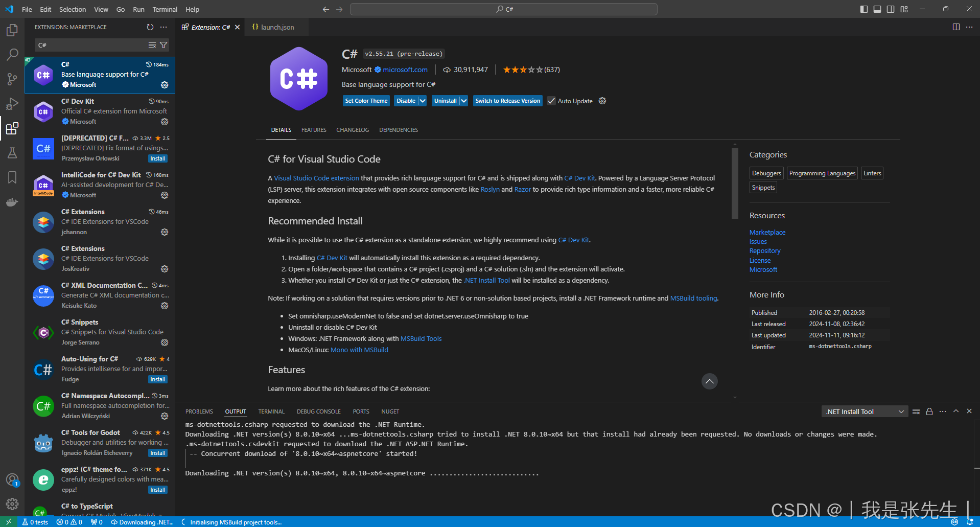This screenshot has width=980, height=527.
Task: Open manage gear for C# Dev Kit
Action: 165,122
